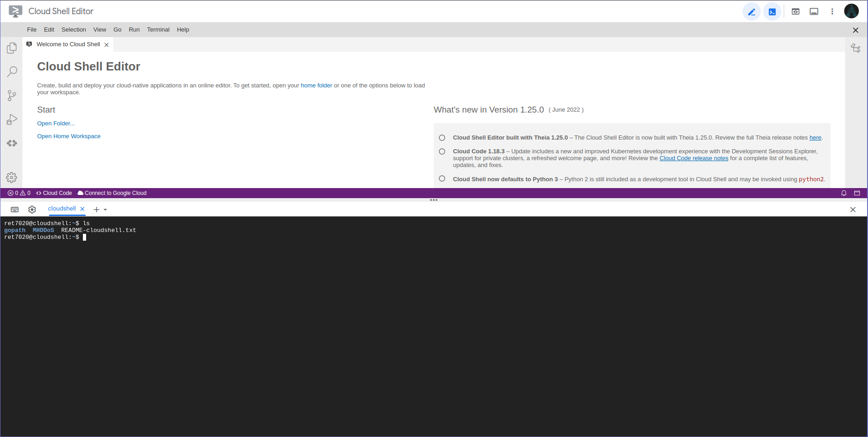Click the Cloud Code status bar item

tap(54, 193)
